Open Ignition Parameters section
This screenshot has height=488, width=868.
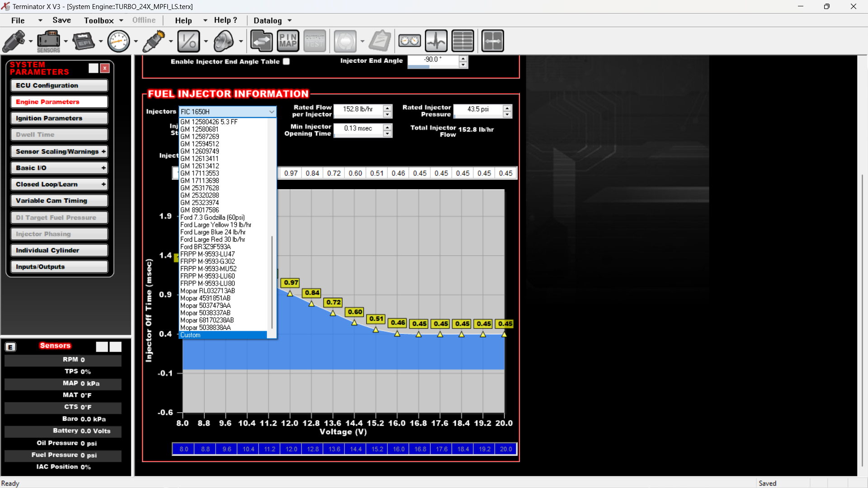click(x=59, y=118)
